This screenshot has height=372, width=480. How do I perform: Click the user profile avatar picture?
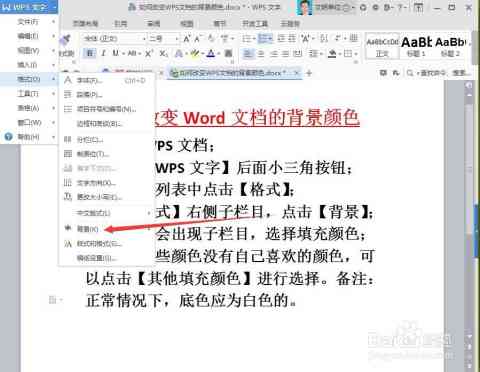pyautogui.click(x=305, y=7)
